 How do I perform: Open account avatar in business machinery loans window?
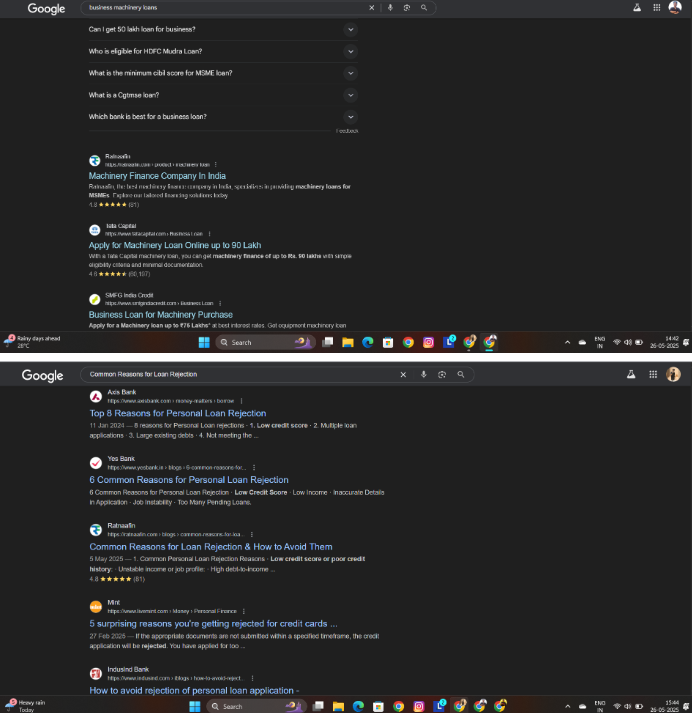pos(675,7)
